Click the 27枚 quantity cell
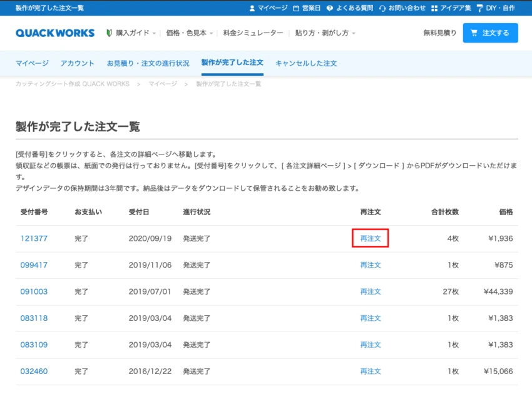This screenshot has width=532, height=399. pyautogui.click(x=451, y=291)
